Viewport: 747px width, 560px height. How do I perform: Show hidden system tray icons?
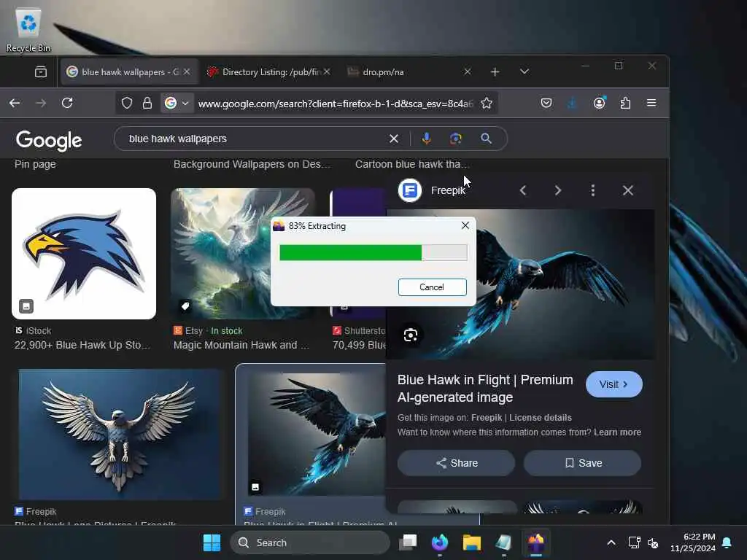[611, 542]
